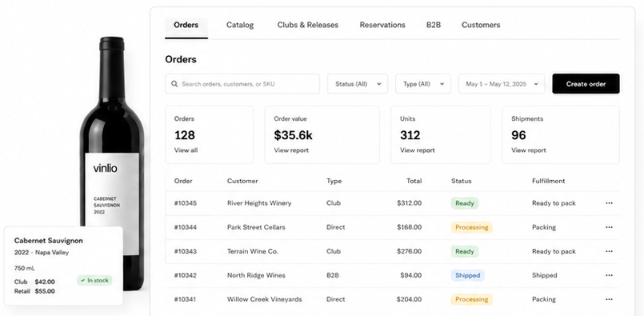The width and height of the screenshot is (644, 316).
Task: Click the search magnifier icon
Action: click(174, 84)
